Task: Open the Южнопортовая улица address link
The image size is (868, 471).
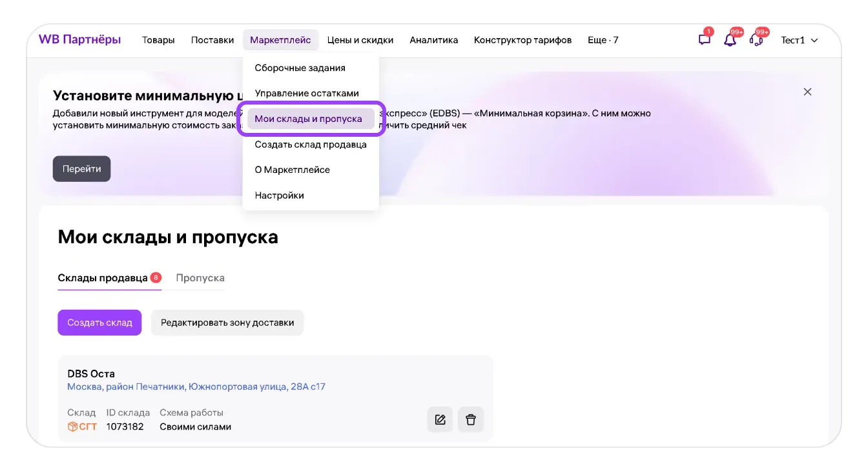Action: click(x=196, y=387)
